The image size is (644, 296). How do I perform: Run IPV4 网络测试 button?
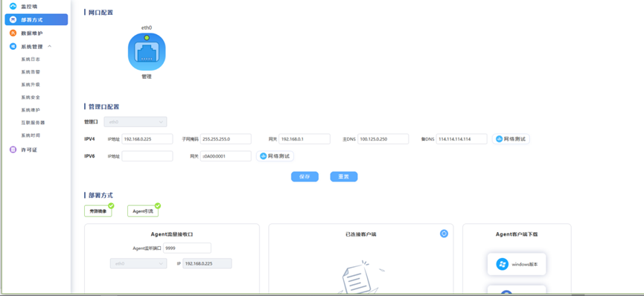[511, 139]
